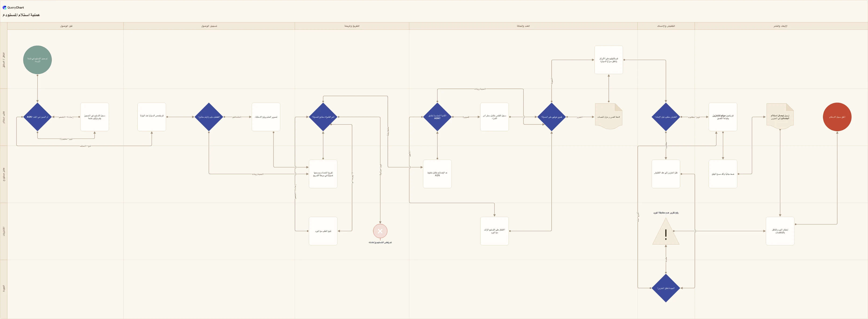
Task: Click the 'تصوير الختم ورفع الاستثناء' task box
Action: point(266,117)
